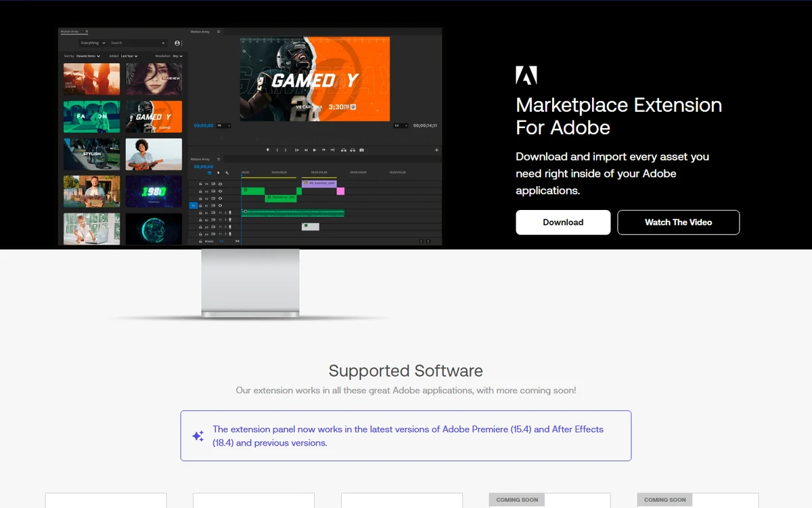This screenshot has height=508, width=812.
Task: Toggle the microphone voice-over icon on track A1
Action: tap(230, 213)
